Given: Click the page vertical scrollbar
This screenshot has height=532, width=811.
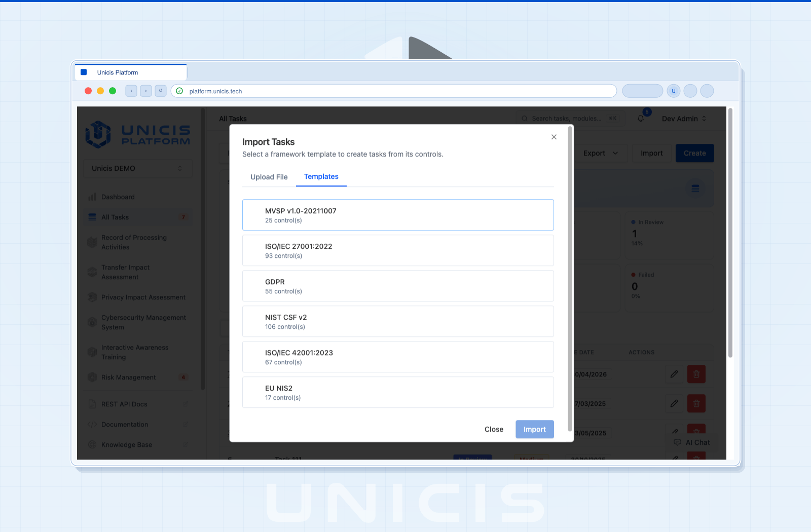Looking at the screenshot, I should point(730,233).
